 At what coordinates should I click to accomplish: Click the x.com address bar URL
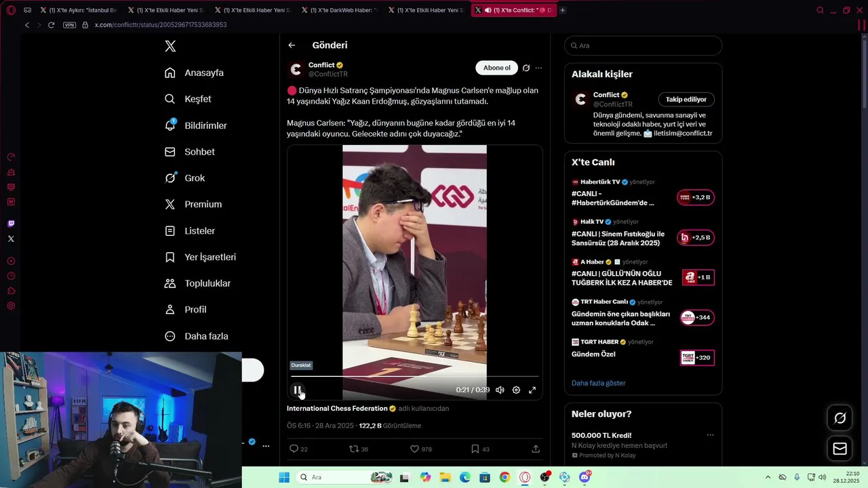coord(161,25)
